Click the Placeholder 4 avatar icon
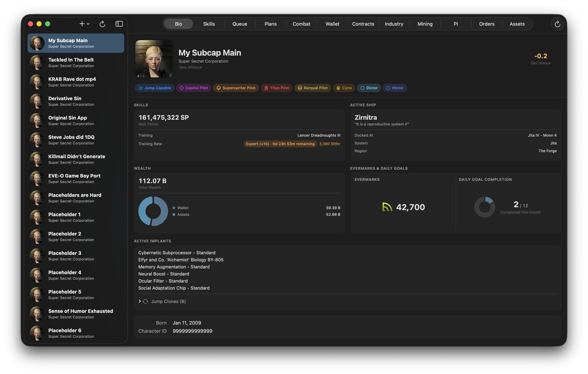This screenshot has height=374, width=588. [37, 275]
